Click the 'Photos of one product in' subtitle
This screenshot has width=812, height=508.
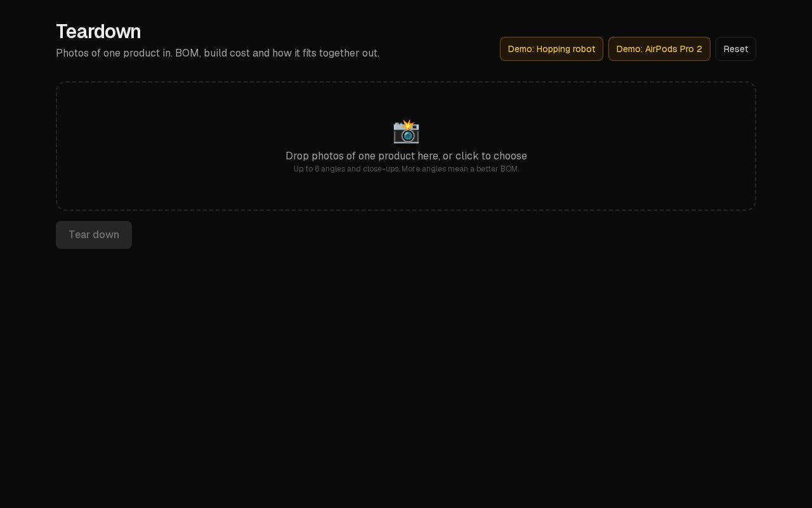pyautogui.click(x=218, y=53)
